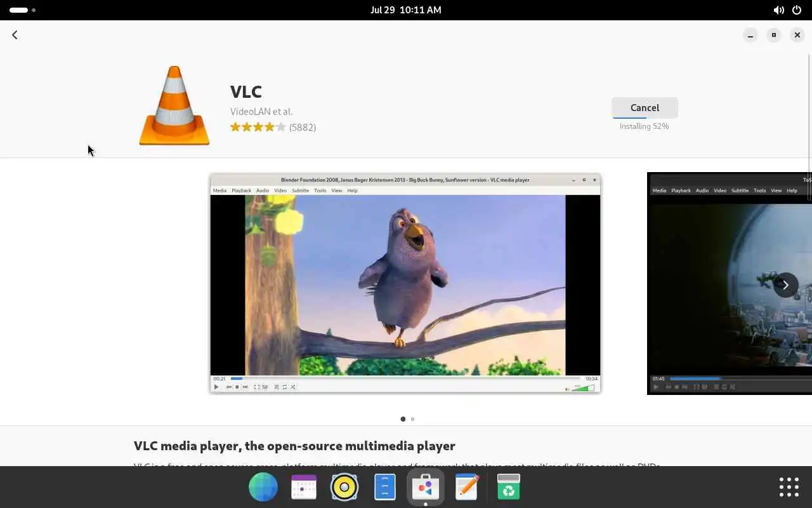Open the second dark VLC screenshot
The width and height of the screenshot is (812, 508).
(x=730, y=283)
